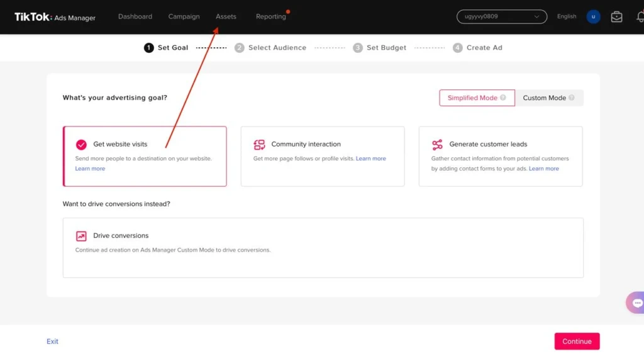
Task: Open the Dashboard menu item
Action: pos(135,16)
